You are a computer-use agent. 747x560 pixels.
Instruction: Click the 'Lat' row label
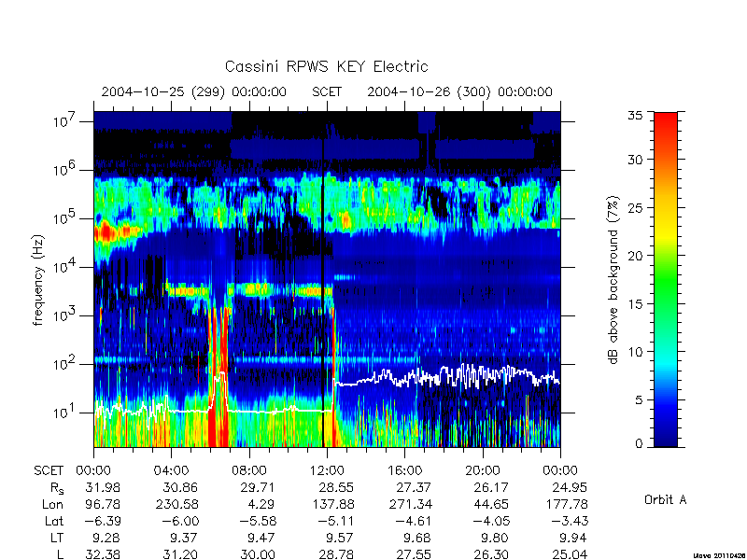pos(54,521)
